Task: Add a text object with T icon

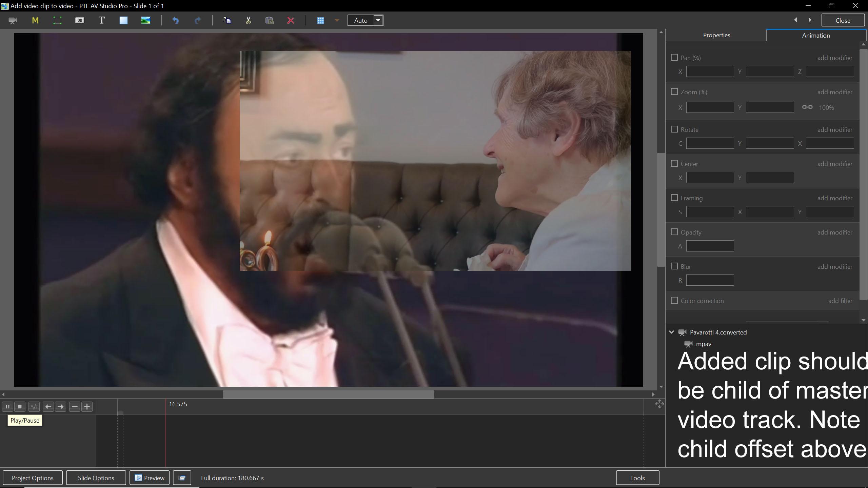Action: [101, 20]
